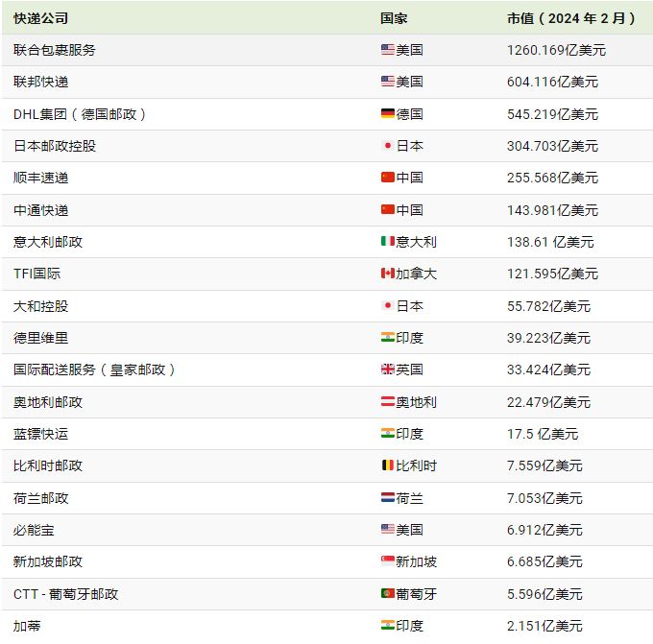The width and height of the screenshot is (653, 644).
Task: Click market value 7.053亿美元
Action: coord(544,498)
